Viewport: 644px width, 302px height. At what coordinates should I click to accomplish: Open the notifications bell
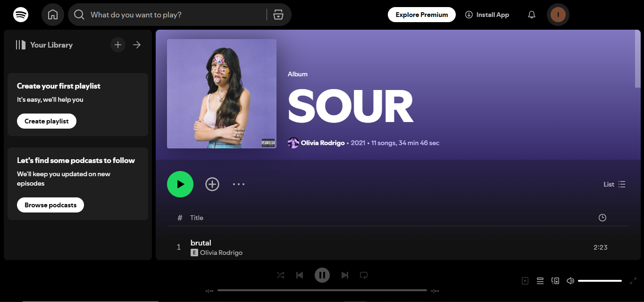[x=531, y=14]
